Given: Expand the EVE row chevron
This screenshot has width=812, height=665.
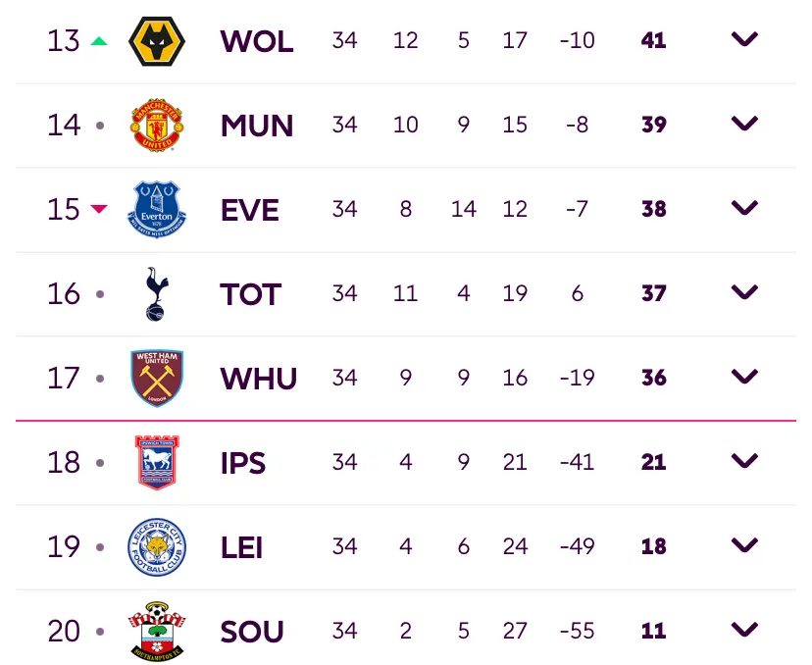Looking at the screenshot, I should [744, 208].
